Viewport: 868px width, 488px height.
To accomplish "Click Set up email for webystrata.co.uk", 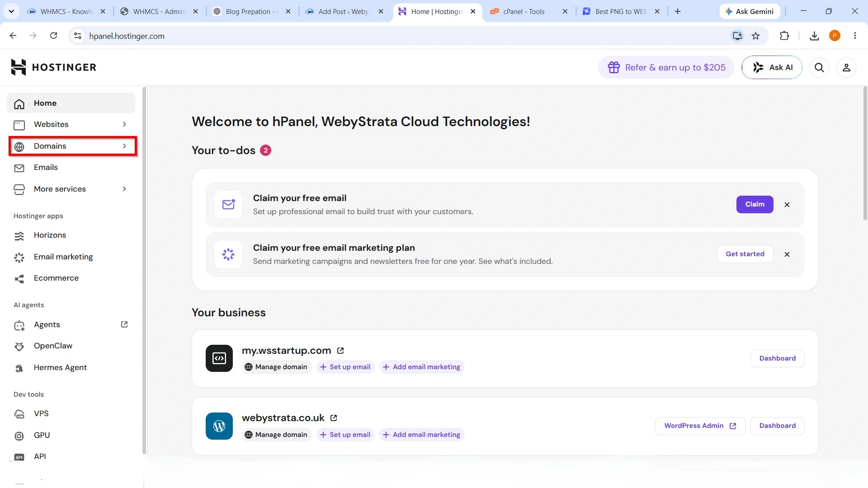I will tap(345, 435).
